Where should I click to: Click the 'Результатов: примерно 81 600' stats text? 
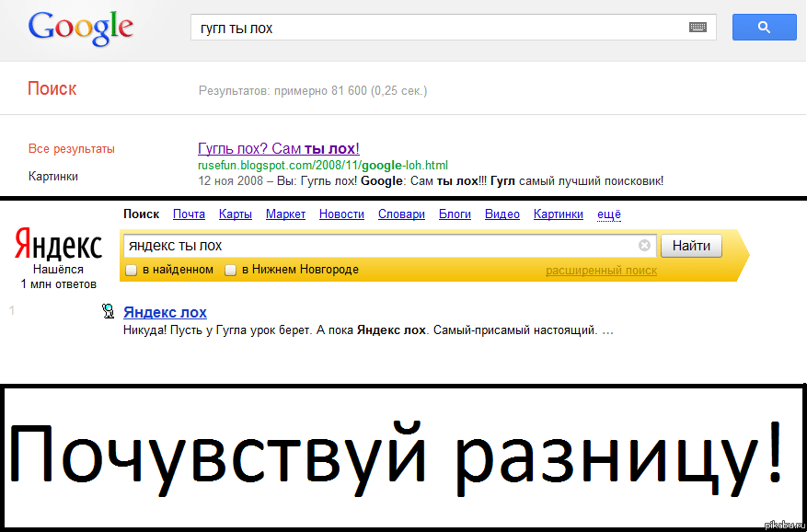point(313,91)
